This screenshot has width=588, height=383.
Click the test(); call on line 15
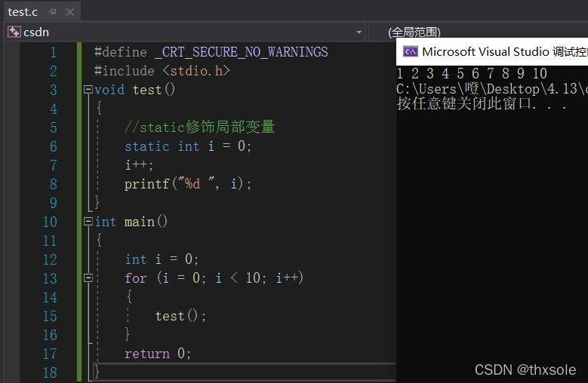(x=180, y=316)
